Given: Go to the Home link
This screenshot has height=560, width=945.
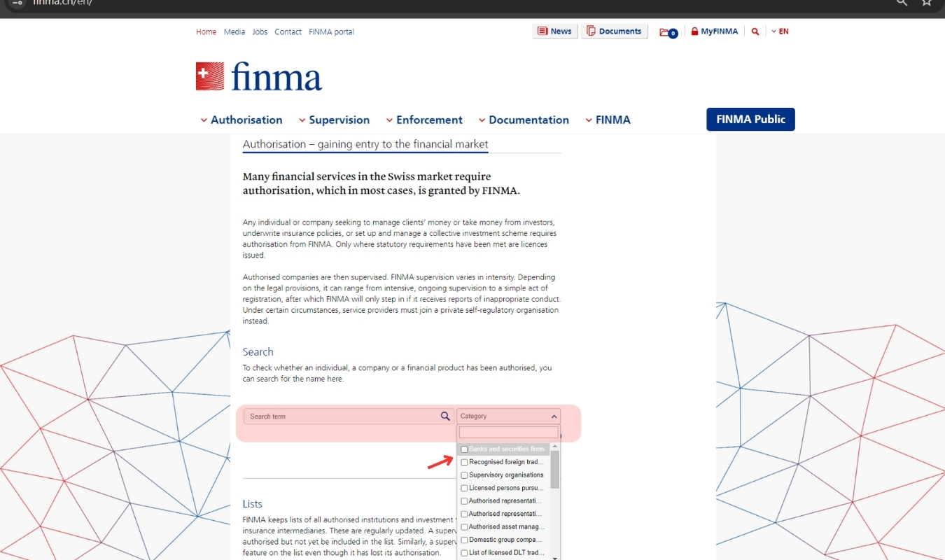Looking at the screenshot, I should [x=206, y=31].
